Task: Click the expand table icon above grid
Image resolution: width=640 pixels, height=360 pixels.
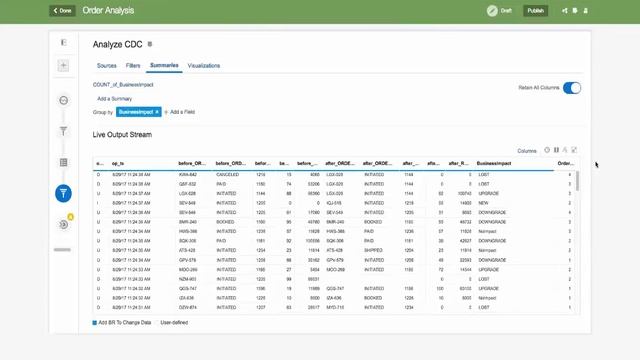Action: click(x=574, y=150)
